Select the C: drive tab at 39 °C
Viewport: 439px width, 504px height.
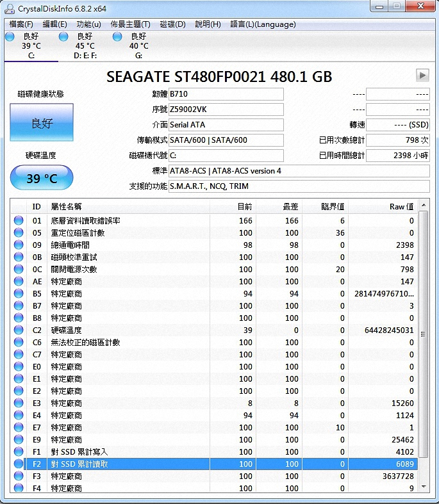[x=31, y=45]
